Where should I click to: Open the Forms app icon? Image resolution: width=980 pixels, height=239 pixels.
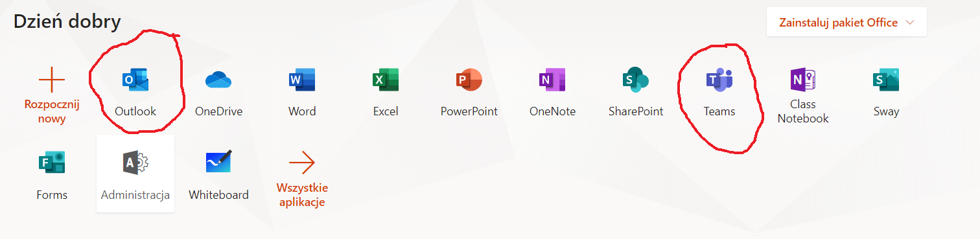click(52, 163)
